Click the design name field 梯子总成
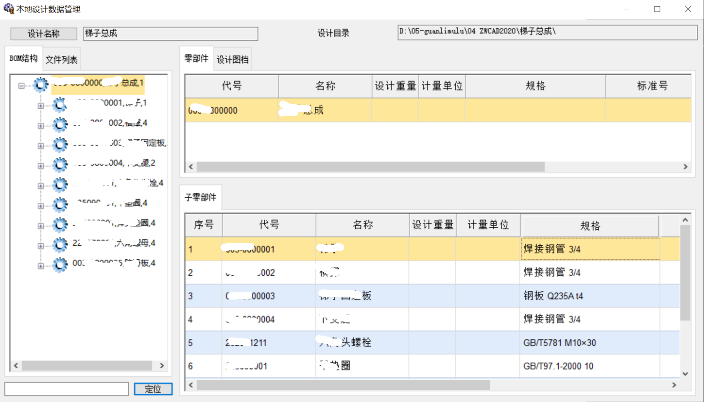Screen dimensions: 705x403 point(170,34)
